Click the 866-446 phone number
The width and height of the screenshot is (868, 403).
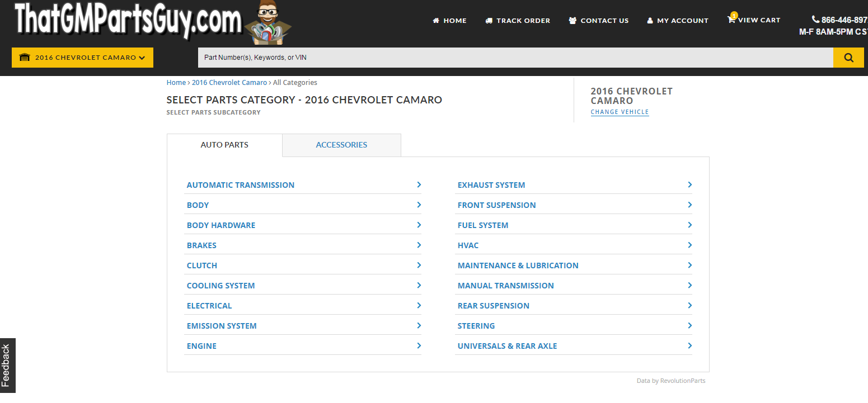click(x=844, y=20)
